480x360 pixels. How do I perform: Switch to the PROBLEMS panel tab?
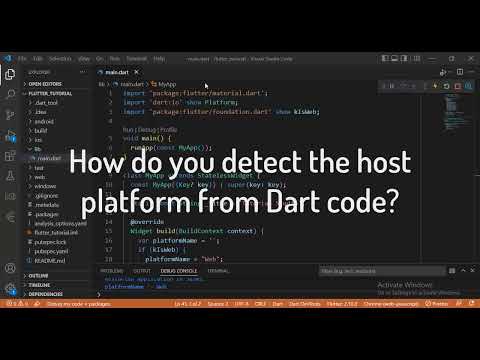coord(112,271)
